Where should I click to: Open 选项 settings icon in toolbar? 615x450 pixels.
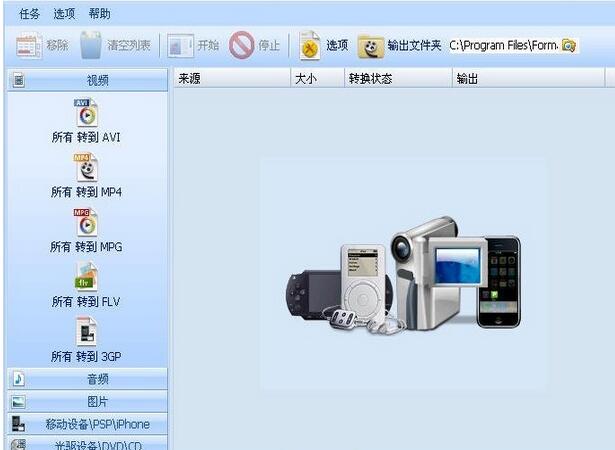310,46
